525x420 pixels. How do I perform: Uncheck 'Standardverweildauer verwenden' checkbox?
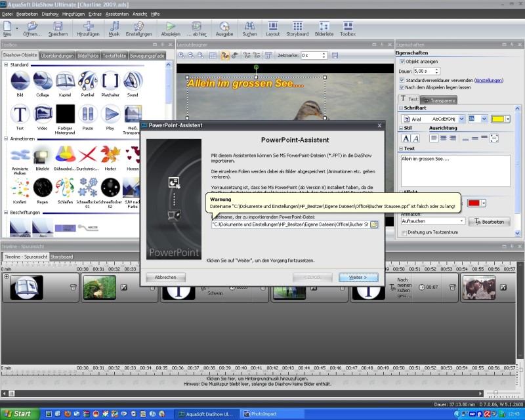(x=402, y=80)
